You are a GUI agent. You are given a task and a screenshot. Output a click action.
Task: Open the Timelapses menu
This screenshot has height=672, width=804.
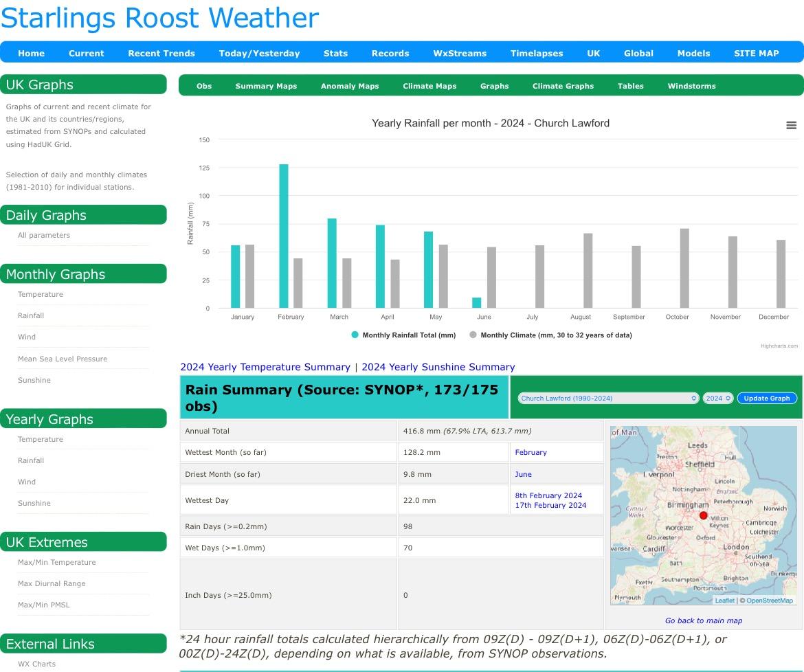tap(536, 54)
